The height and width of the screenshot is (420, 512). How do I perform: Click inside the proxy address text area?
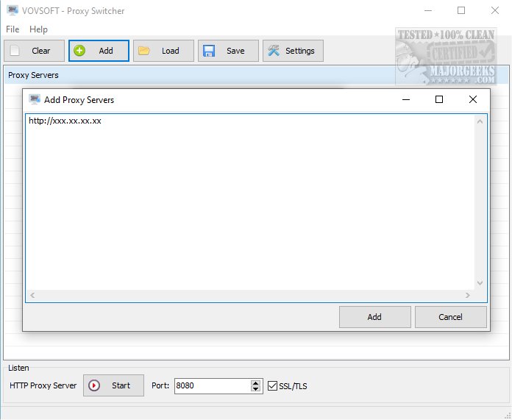coord(250,202)
